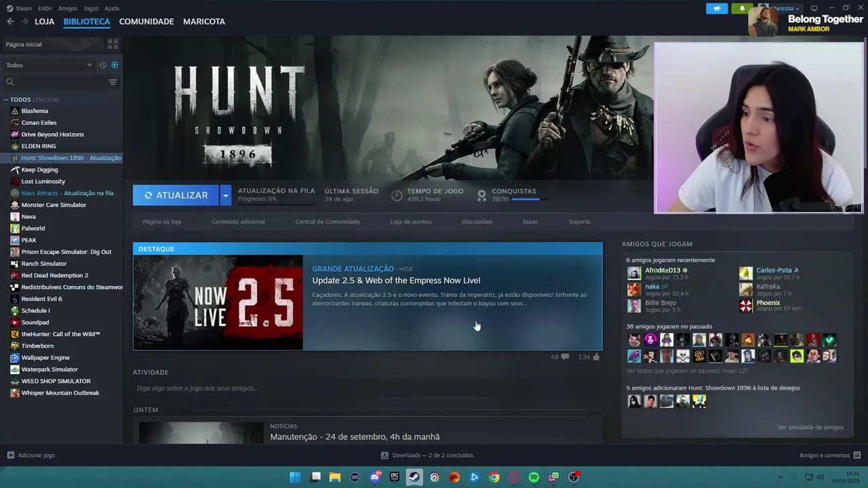Click the Wallpaper Engine icon in list

click(15, 358)
